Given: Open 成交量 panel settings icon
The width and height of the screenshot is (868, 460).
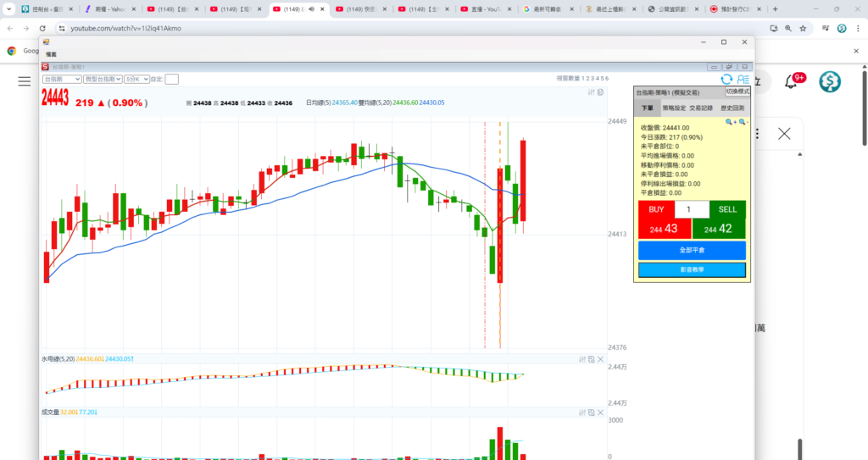Looking at the screenshot, I should coord(582,413).
